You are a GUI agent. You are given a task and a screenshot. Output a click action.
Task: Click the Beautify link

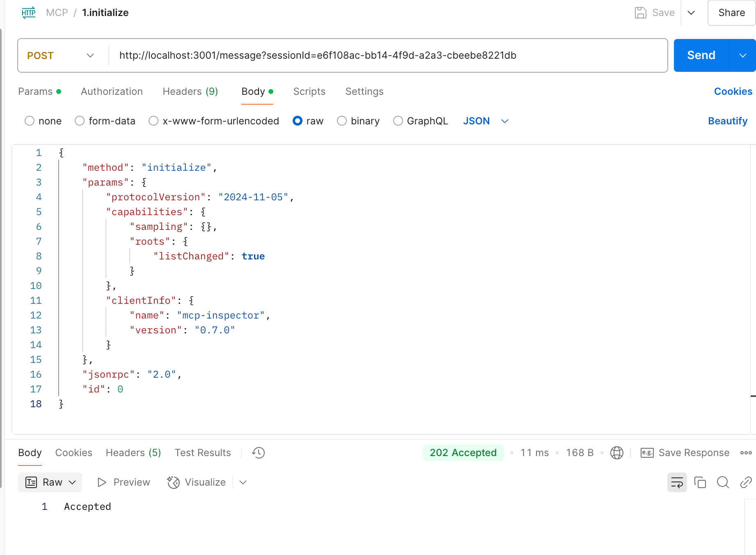[728, 121]
